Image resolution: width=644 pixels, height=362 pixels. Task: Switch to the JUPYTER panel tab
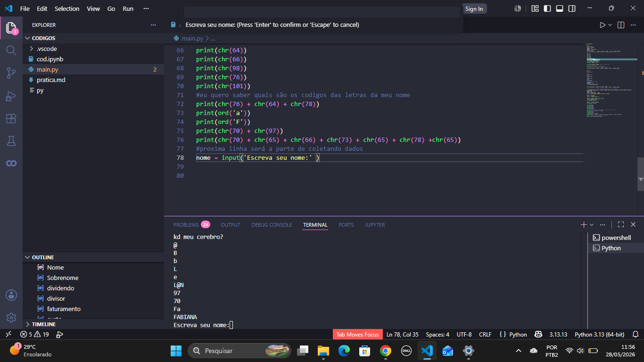point(375,225)
